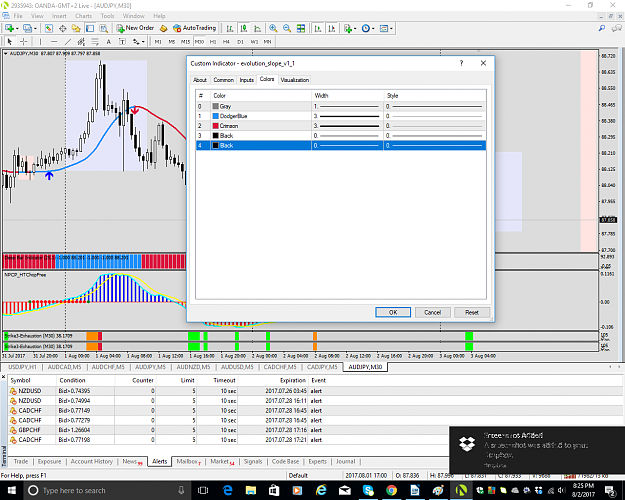Click the Zoom In magnifier icon
The image size is (625, 500).
(273, 28)
